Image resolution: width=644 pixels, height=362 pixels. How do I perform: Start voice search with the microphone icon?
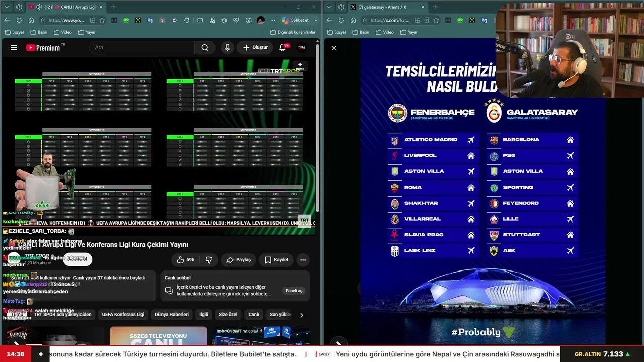[x=227, y=47]
